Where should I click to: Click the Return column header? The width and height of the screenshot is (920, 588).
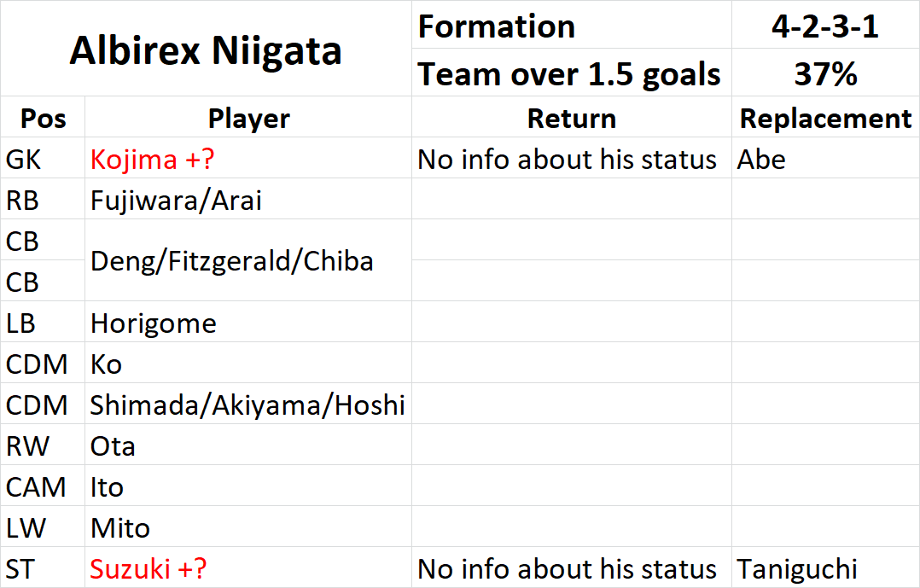point(572,118)
